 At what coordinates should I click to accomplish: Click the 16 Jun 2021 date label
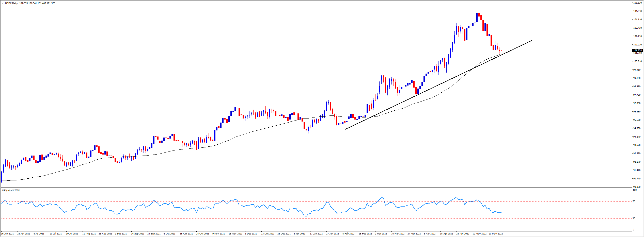[7, 234]
